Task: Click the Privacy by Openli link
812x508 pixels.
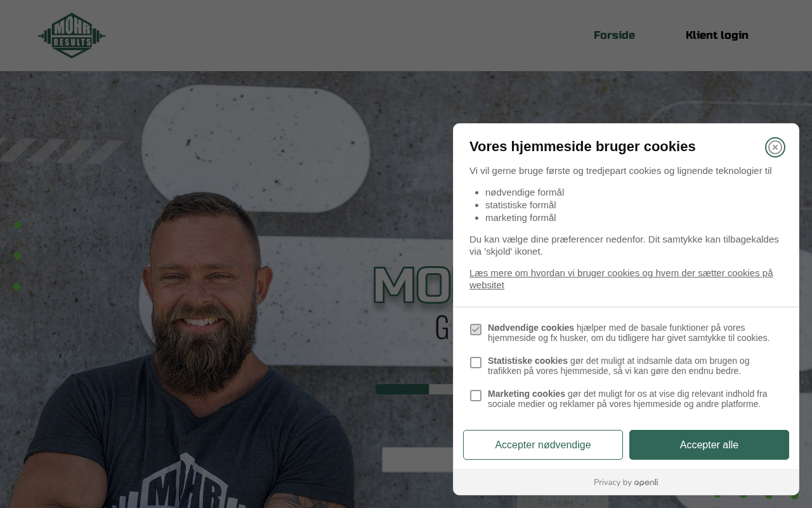Action: pos(625,483)
